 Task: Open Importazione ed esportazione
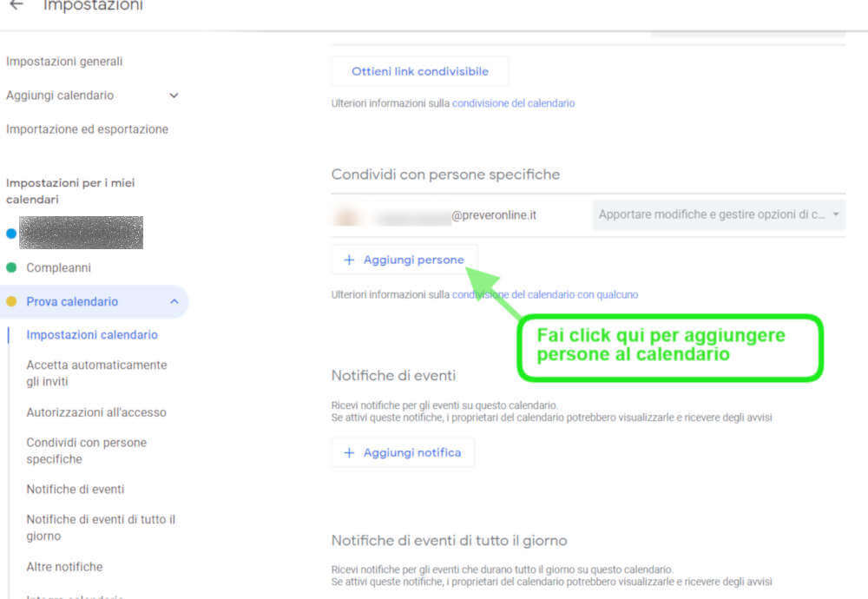tap(87, 129)
